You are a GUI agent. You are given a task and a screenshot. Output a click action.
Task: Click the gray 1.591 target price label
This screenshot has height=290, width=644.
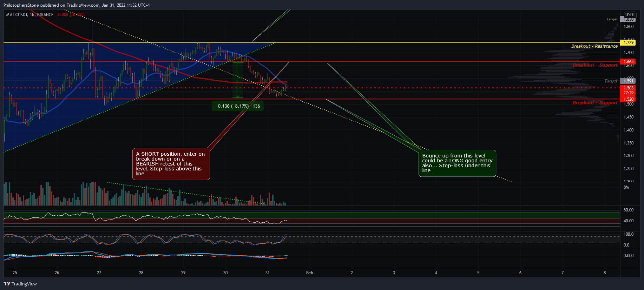pyautogui.click(x=628, y=81)
